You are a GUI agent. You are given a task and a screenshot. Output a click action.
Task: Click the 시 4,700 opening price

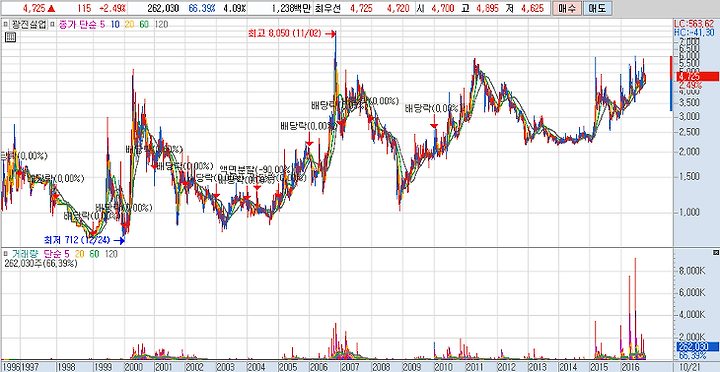436,8
